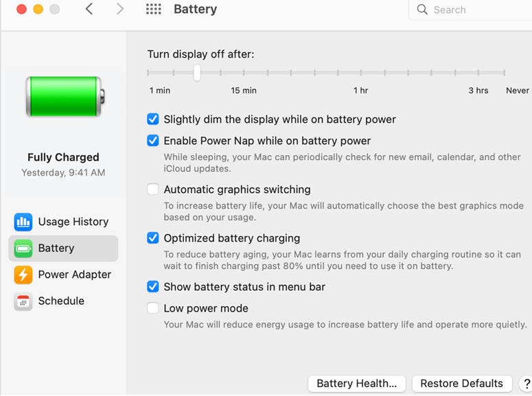
Task: Go forward with the right chevron
Action: pyautogui.click(x=119, y=9)
